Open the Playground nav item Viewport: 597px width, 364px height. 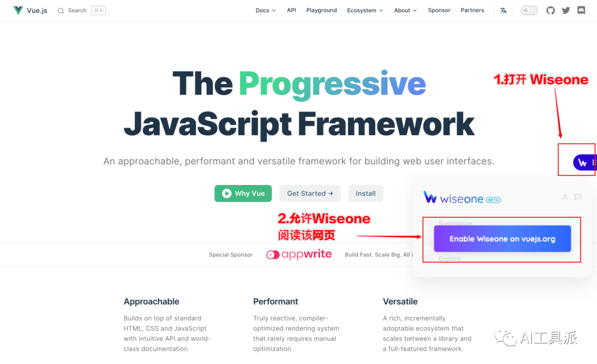point(321,10)
